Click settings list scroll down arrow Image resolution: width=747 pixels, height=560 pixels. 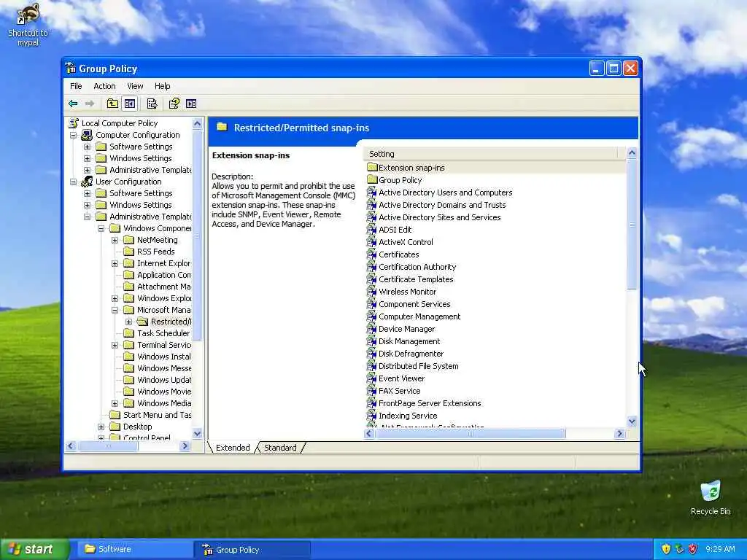(x=632, y=421)
